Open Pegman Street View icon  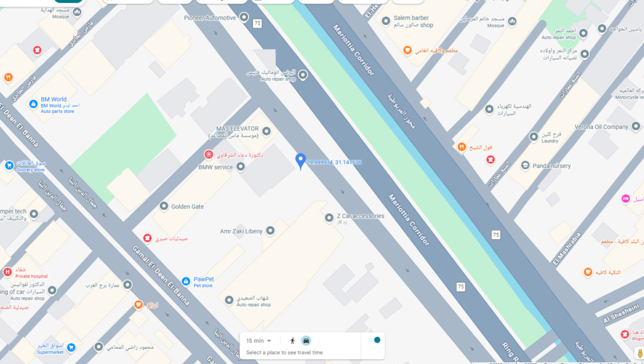click(640, 353)
